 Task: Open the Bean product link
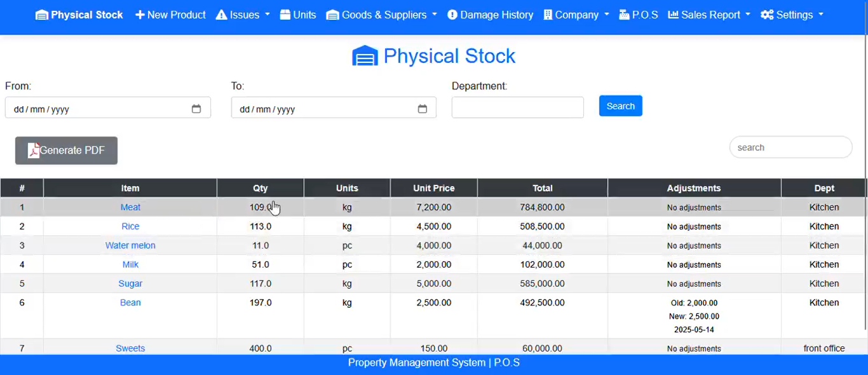(130, 303)
